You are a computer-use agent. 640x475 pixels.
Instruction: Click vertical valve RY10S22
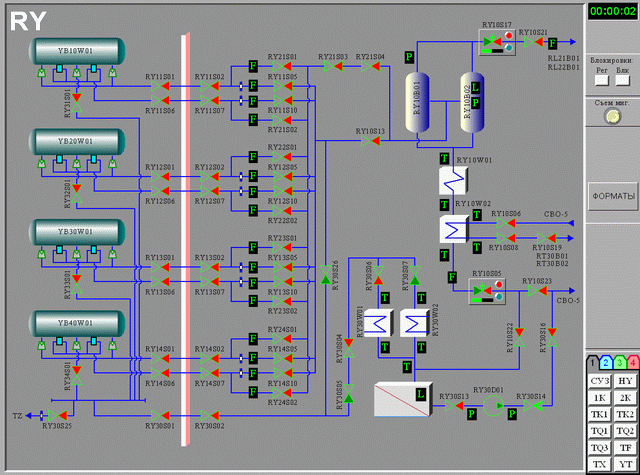(519, 337)
